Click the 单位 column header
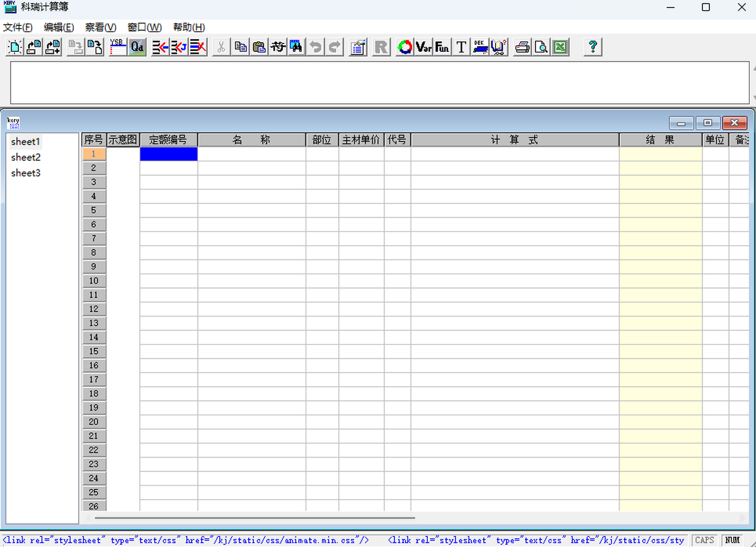 pos(716,140)
